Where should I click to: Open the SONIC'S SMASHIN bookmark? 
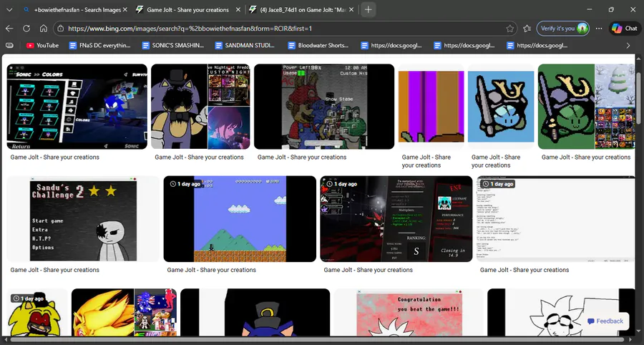[x=173, y=46]
